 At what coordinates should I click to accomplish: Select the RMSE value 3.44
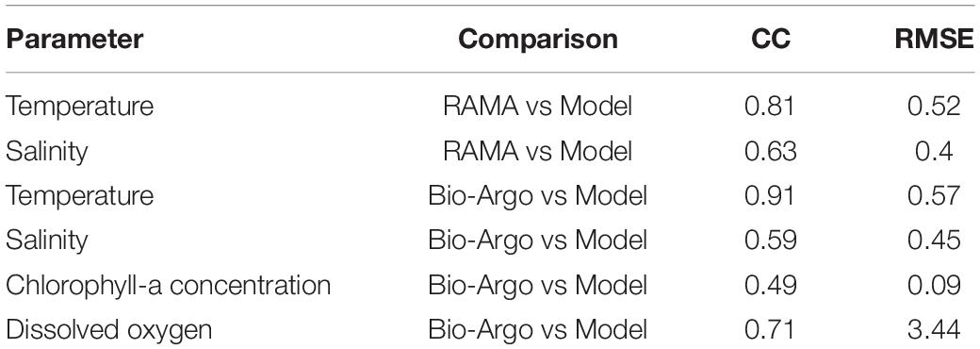tap(935, 329)
